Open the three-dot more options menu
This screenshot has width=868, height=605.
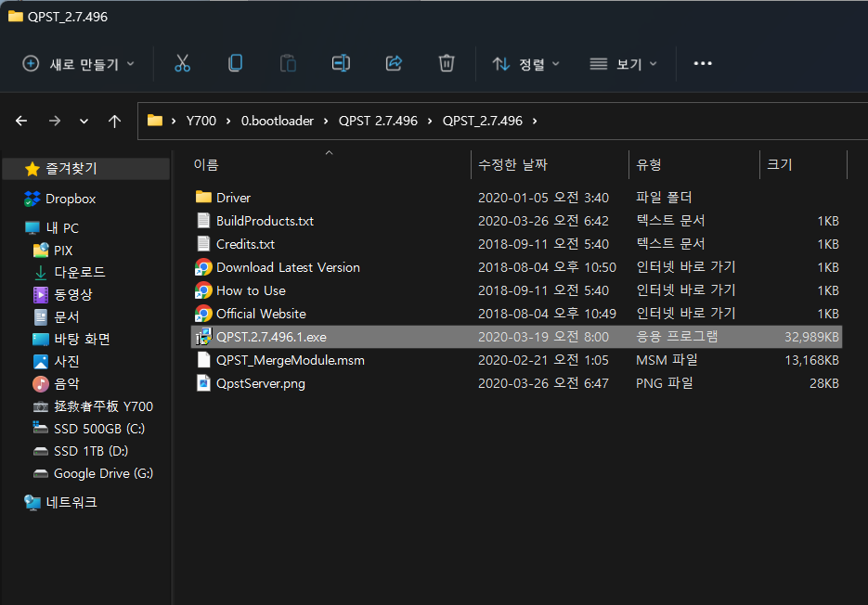[703, 64]
